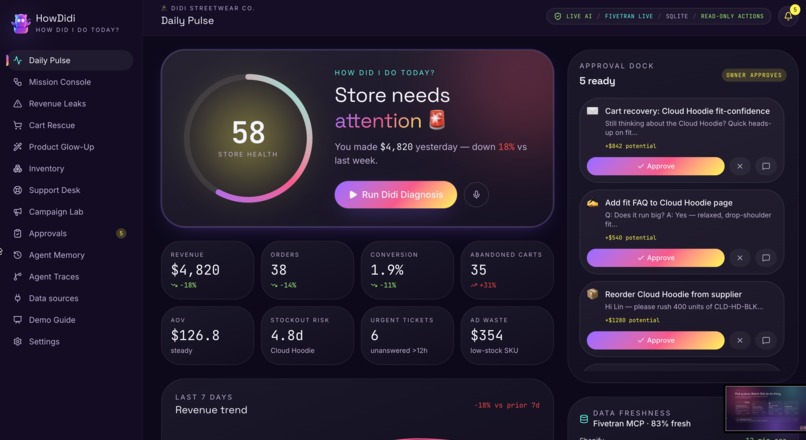Approve Add fit FAQ action

coord(655,258)
